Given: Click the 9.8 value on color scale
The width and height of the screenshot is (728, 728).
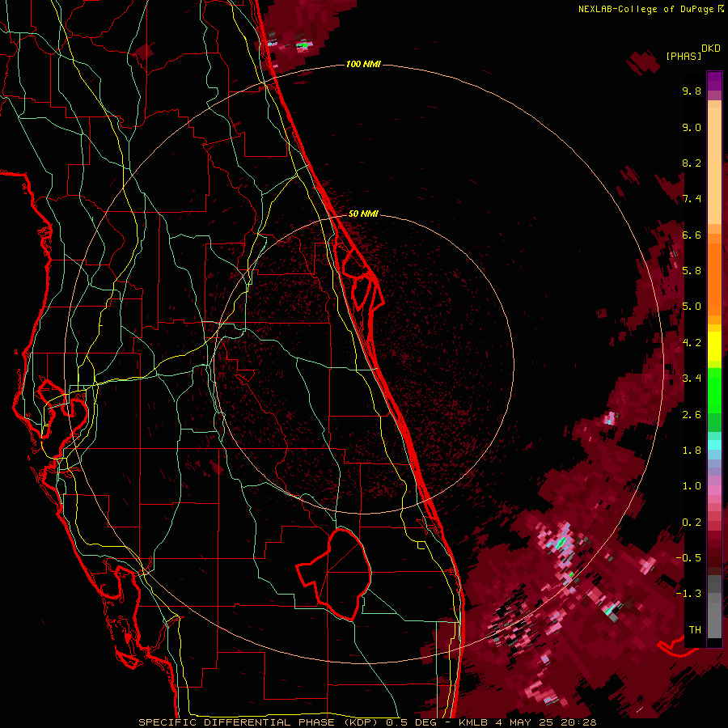Looking at the screenshot, I should coord(692,91).
